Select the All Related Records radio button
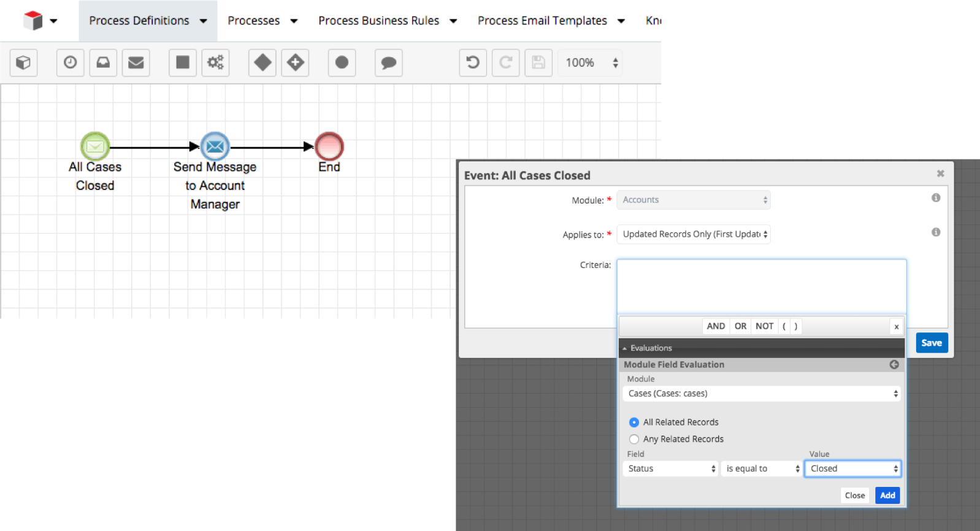 (x=634, y=422)
